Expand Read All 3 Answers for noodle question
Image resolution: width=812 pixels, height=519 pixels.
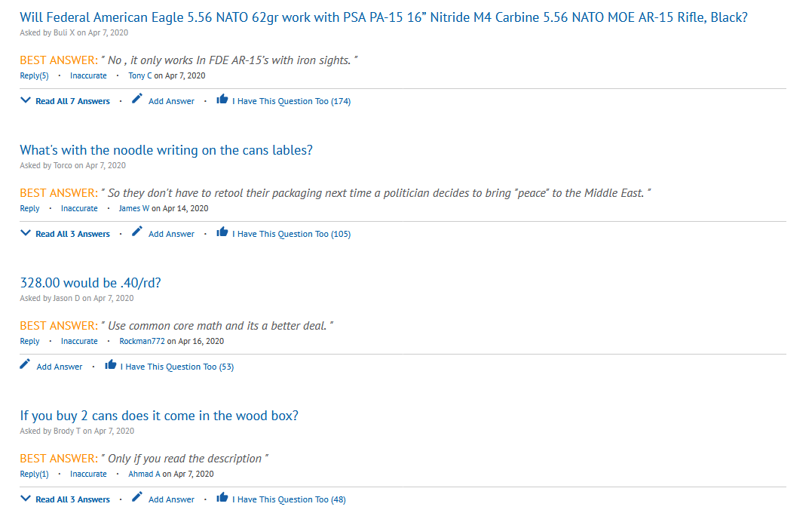point(26,232)
